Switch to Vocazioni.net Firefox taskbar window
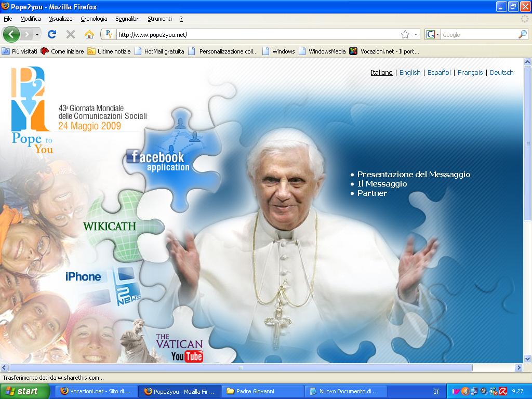532x399 pixels. click(96, 392)
